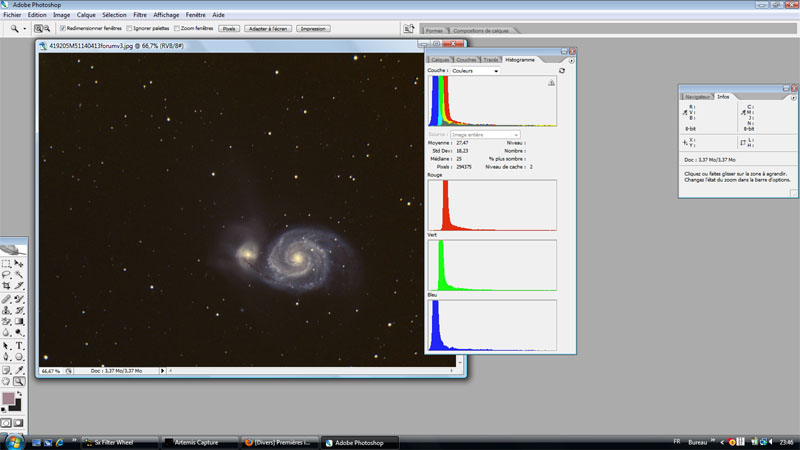Open the zoom tool preset picker arrow
Screen dimensions: 800x450
27,29
